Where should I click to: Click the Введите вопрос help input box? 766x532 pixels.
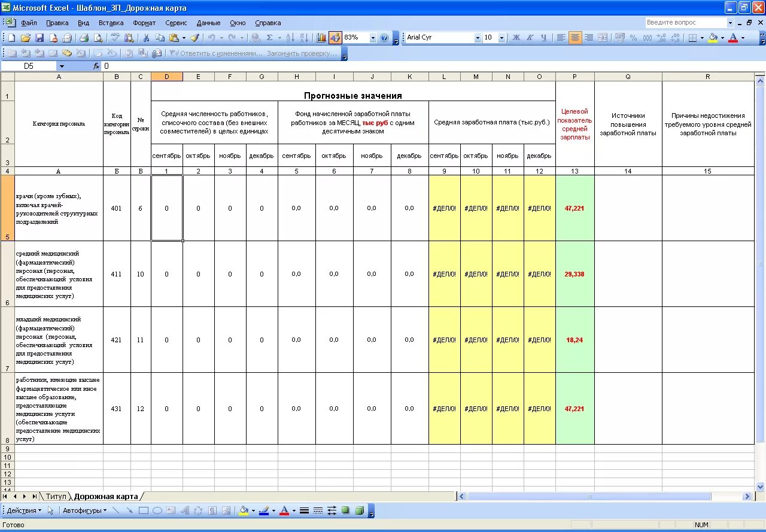point(685,23)
